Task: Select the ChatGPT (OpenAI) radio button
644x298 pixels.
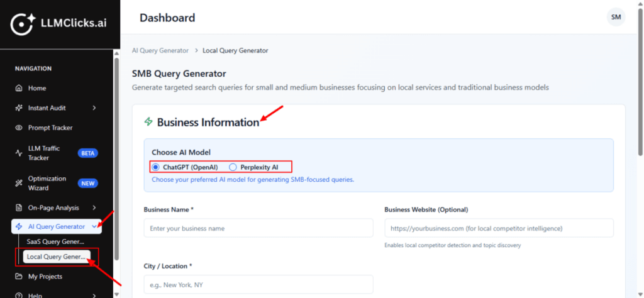Action: tap(156, 167)
